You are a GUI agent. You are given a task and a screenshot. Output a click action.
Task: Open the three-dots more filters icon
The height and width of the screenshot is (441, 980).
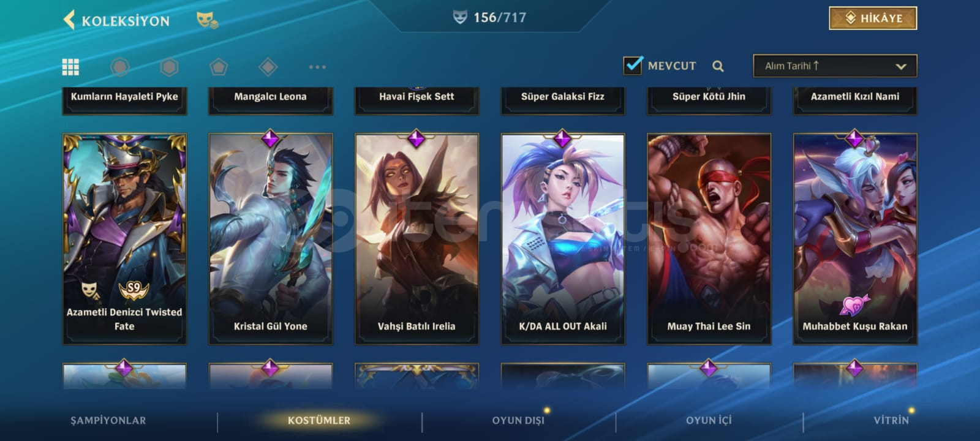click(317, 67)
